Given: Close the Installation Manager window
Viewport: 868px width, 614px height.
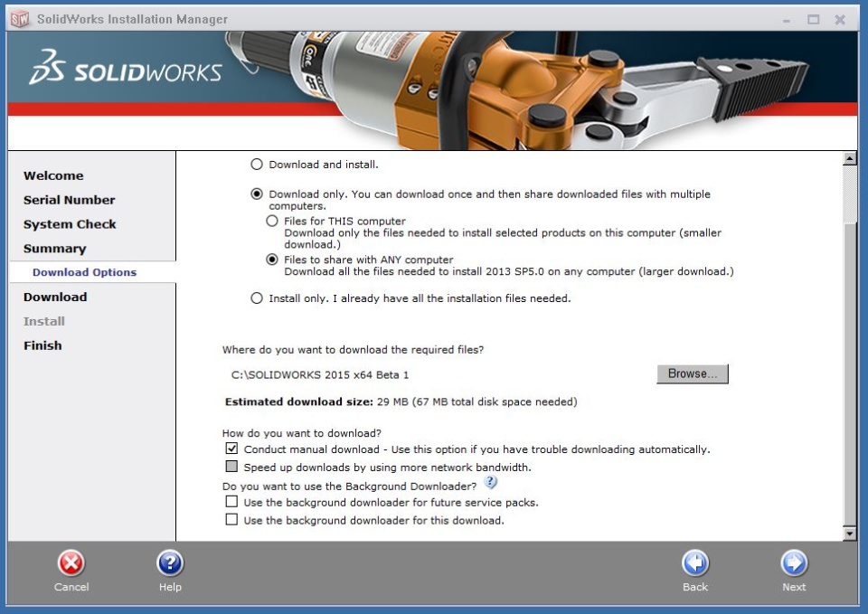Looking at the screenshot, I should coord(840,19).
